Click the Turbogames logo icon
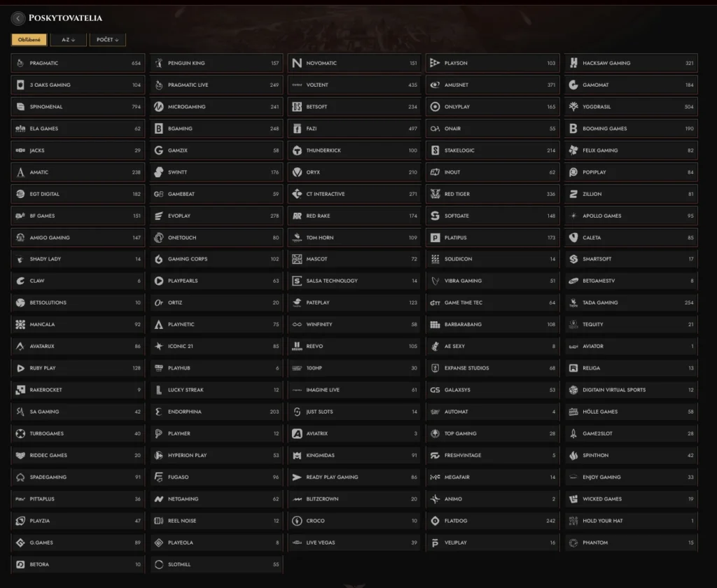Image resolution: width=717 pixels, height=588 pixels. (x=20, y=433)
